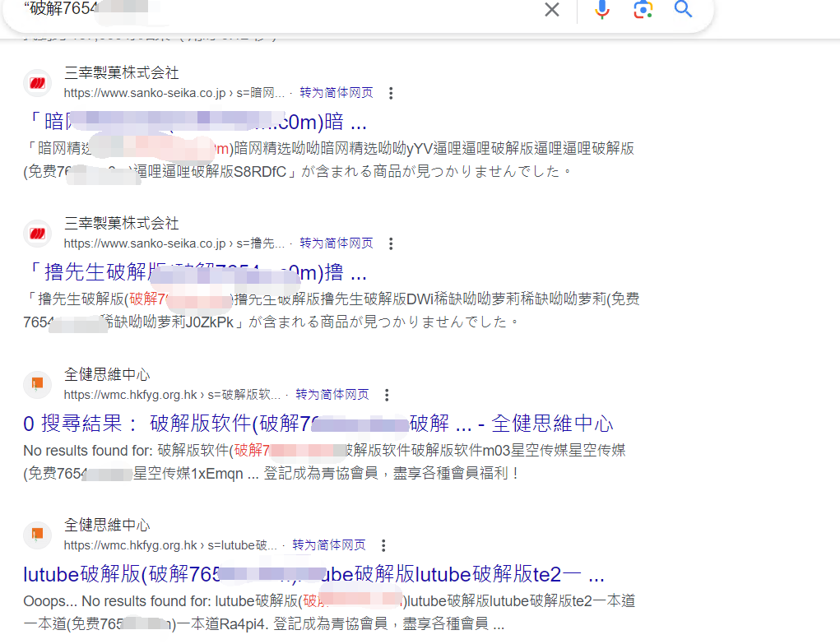Click the 三幸製菓株式会社 name above s=暗网 URL
The image size is (840, 644).
[122, 73]
